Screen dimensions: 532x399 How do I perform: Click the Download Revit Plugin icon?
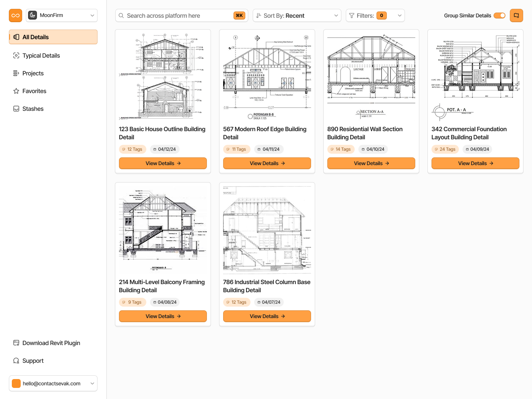tap(16, 343)
